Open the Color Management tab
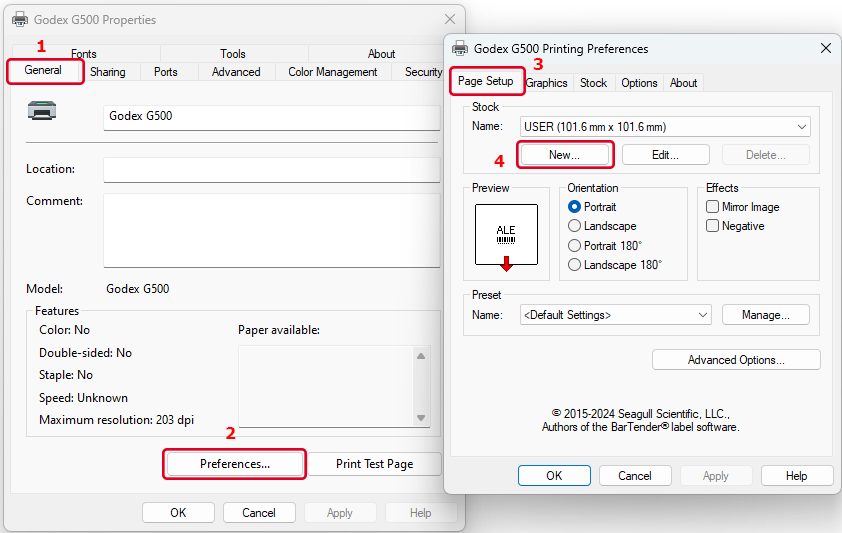This screenshot has width=842, height=533. [332, 72]
